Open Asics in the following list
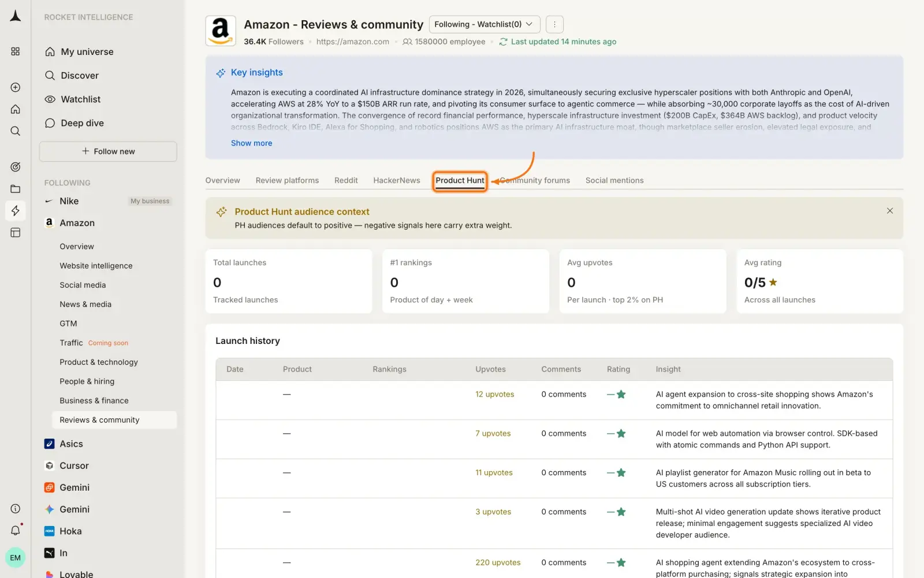 71,444
